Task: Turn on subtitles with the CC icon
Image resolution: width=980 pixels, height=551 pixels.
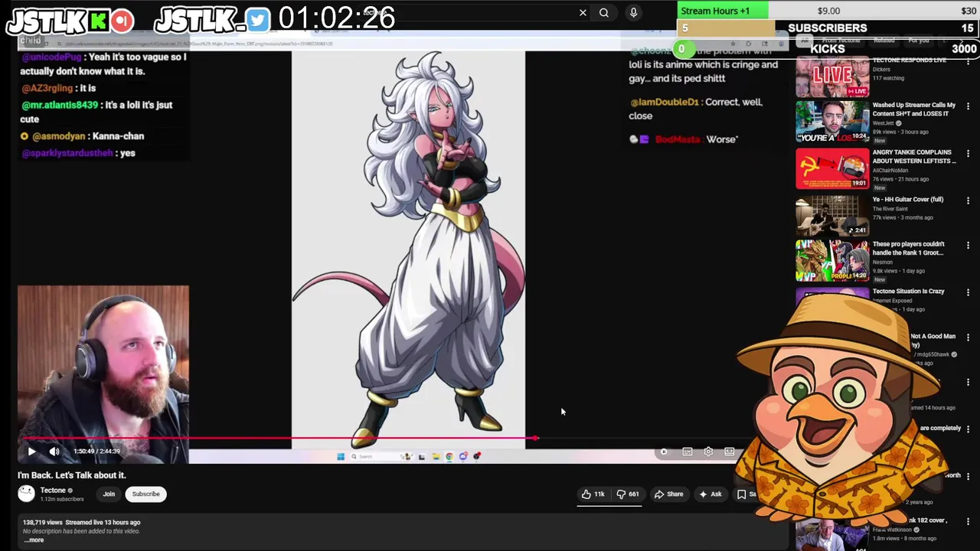Action: tap(688, 452)
